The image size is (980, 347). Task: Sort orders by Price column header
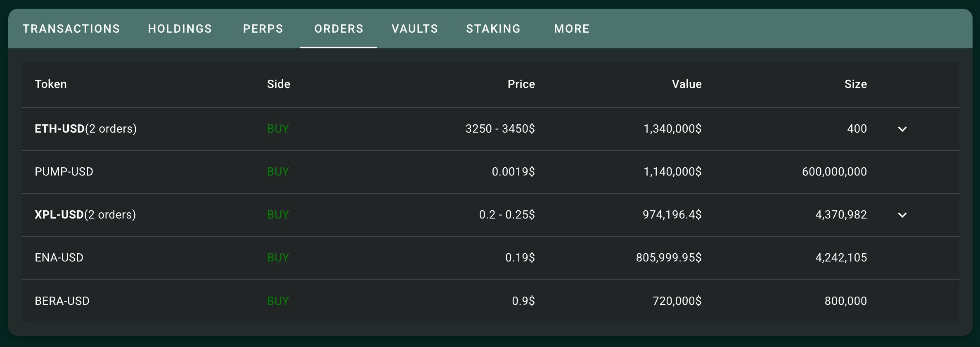click(521, 84)
